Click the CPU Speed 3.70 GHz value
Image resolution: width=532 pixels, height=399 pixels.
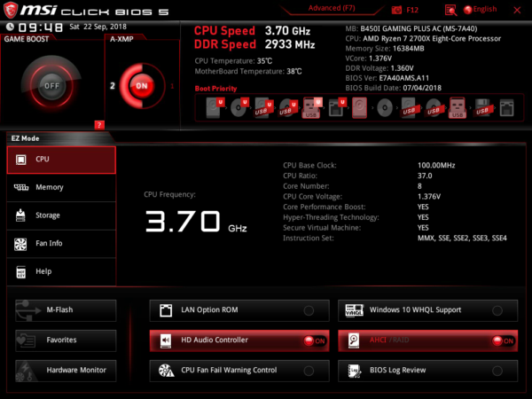pos(287,31)
